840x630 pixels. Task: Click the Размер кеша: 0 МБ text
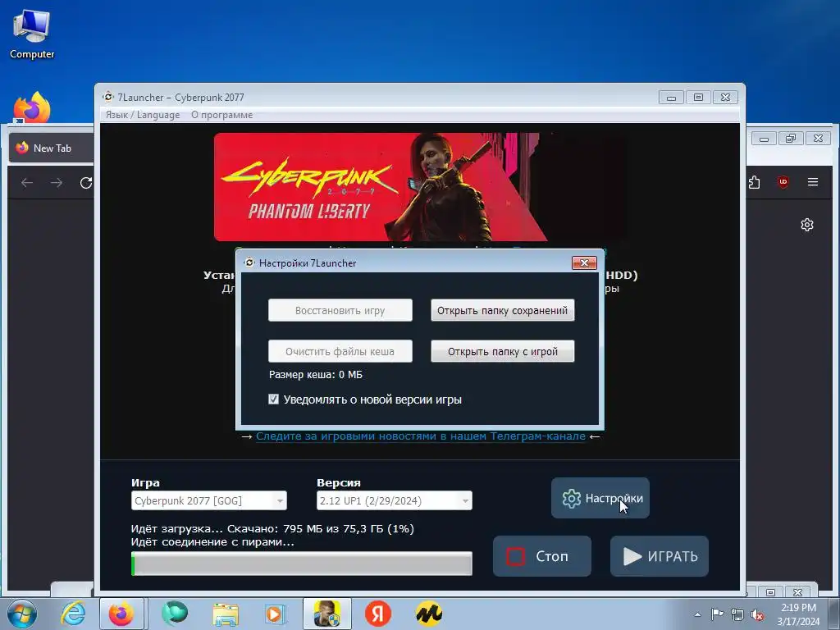pyautogui.click(x=316, y=374)
